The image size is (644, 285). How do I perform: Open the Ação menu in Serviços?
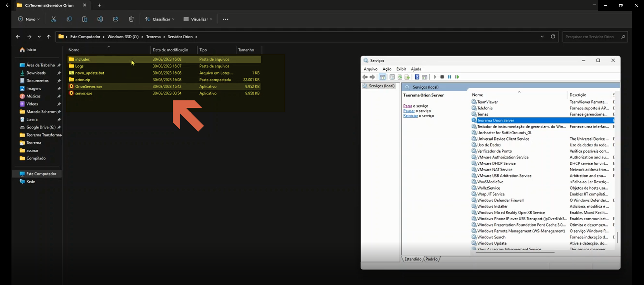pos(387,69)
